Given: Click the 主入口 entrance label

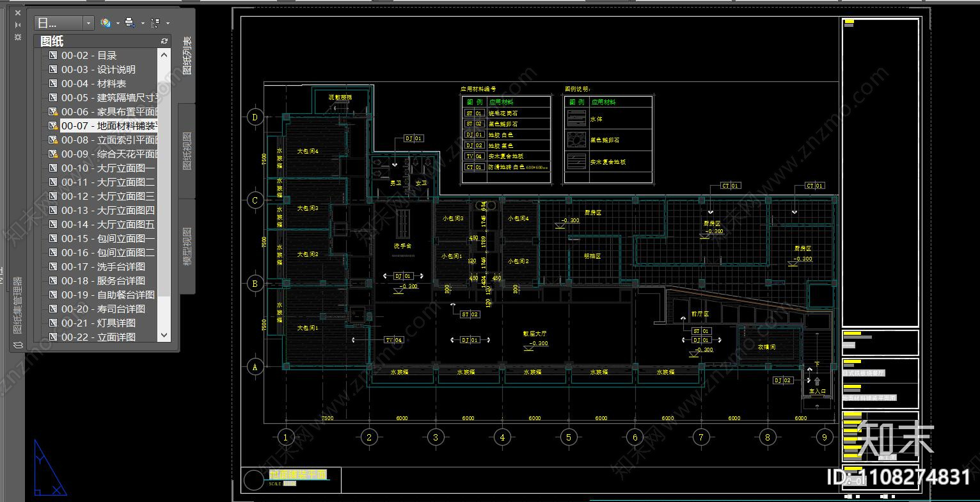Looking at the screenshot, I should click(x=818, y=391).
